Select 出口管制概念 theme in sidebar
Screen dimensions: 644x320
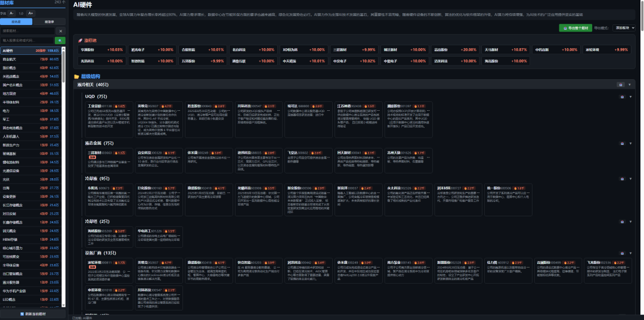[31, 274]
